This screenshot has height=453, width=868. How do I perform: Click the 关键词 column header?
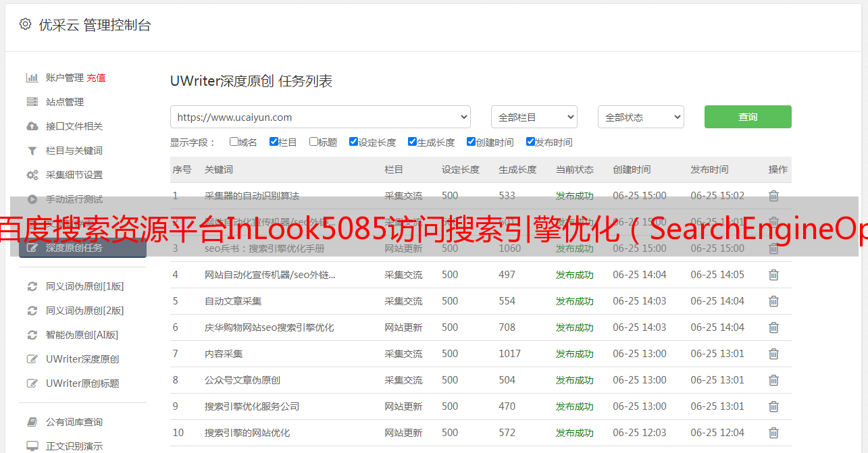[219, 169]
